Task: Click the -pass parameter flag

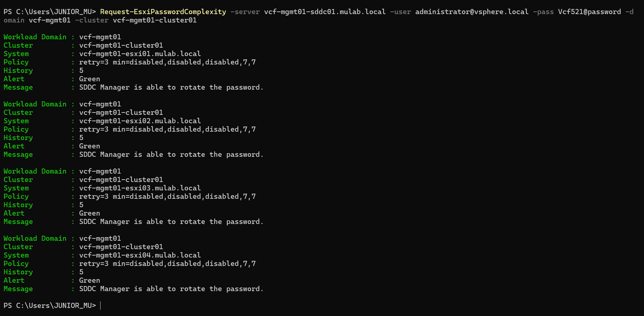Action: (x=543, y=12)
